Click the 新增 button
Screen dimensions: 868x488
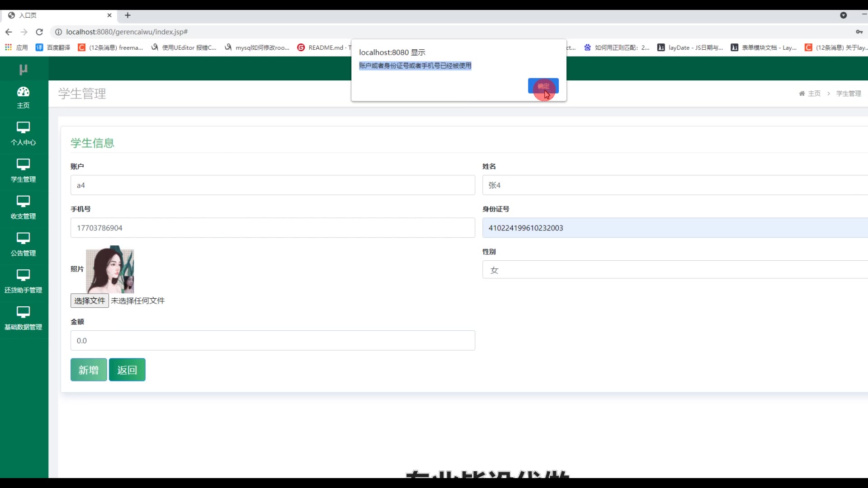point(89,370)
